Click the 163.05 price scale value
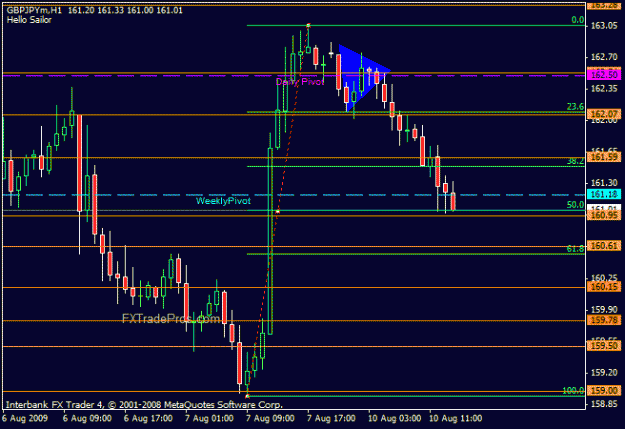625x429 pixels. pyautogui.click(x=604, y=26)
